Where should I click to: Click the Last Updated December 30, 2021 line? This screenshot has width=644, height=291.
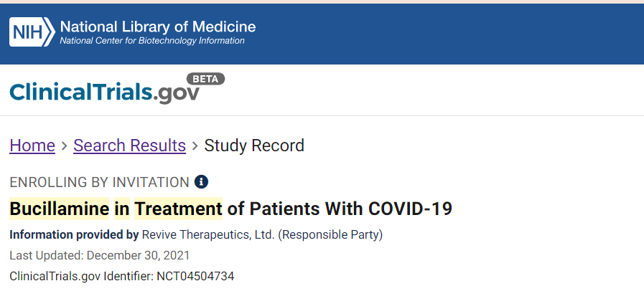[x=99, y=256]
